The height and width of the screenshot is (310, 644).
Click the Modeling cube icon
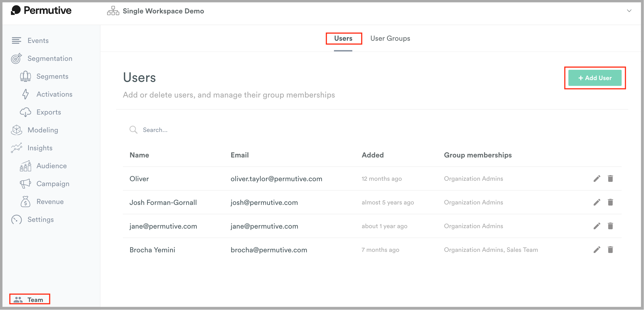pos(17,130)
